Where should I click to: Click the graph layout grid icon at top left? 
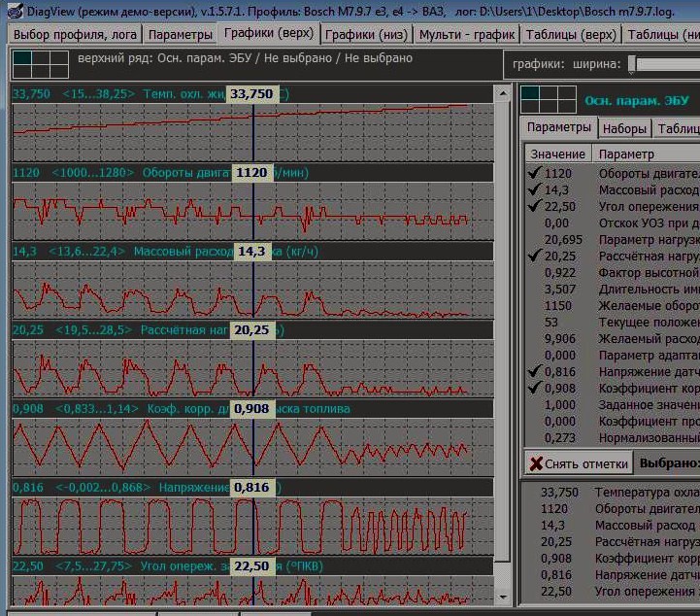pyautogui.click(x=41, y=64)
